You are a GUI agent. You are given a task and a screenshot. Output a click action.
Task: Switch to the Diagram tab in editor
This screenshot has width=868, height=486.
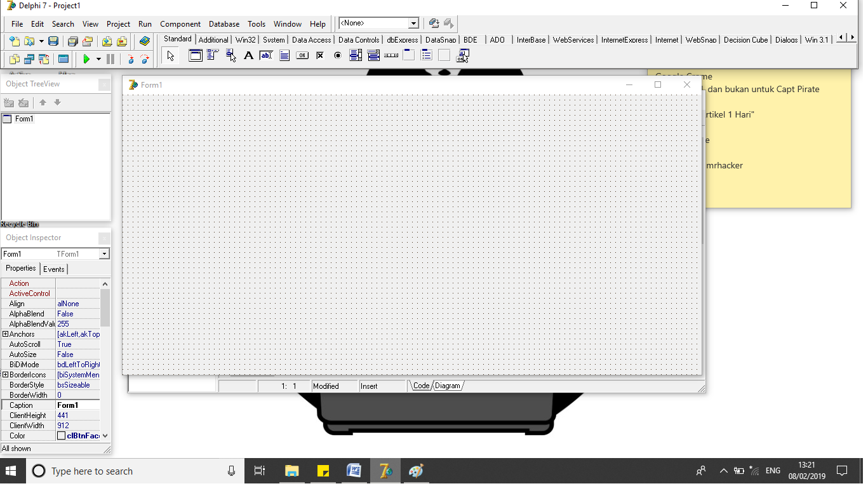[x=448, y=386]
